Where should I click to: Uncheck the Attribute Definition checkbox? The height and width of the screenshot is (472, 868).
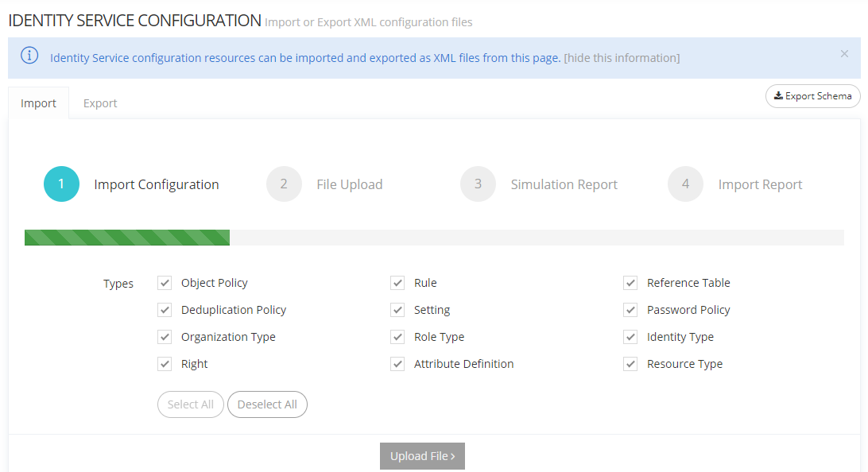[x=397, y=364]
